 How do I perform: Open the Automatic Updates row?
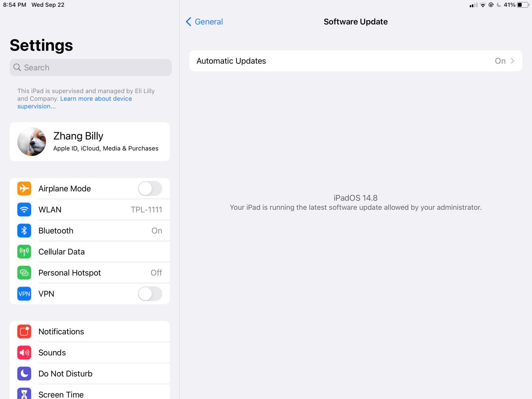(x=356, y=61)
